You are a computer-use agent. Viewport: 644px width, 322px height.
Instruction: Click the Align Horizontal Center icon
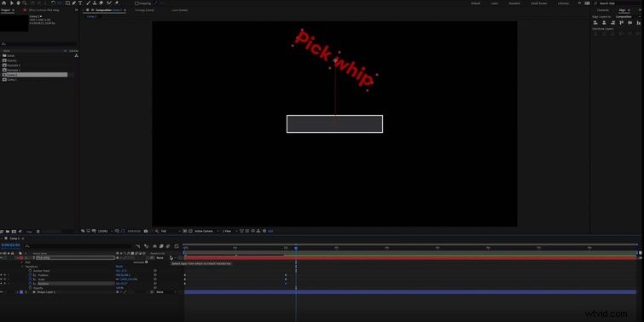[x=604, y=23]
